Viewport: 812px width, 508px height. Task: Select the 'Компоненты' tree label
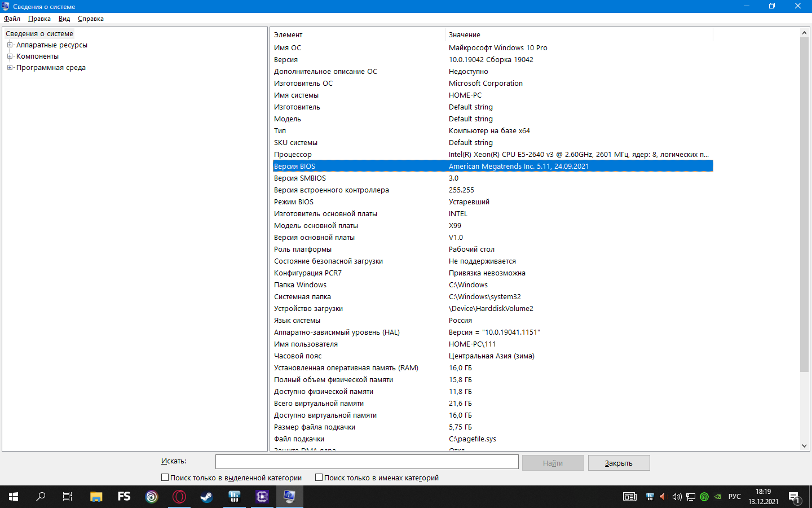click(37, 56)
